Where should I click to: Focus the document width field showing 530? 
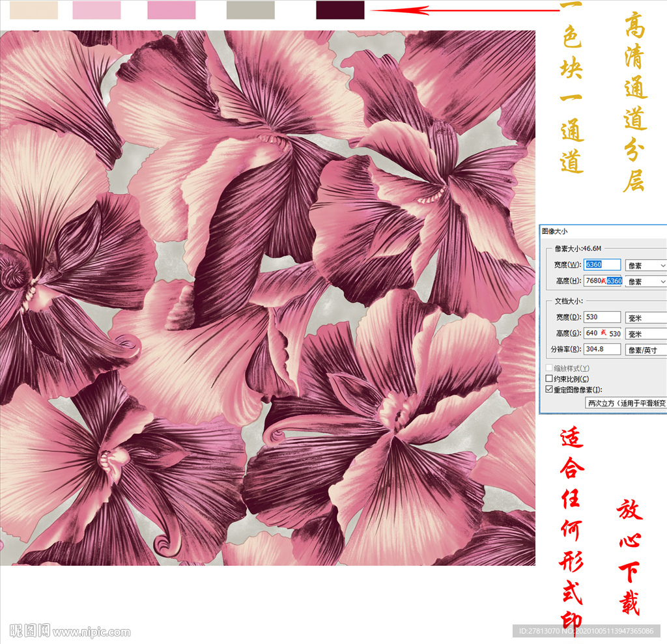click(602, 317)
